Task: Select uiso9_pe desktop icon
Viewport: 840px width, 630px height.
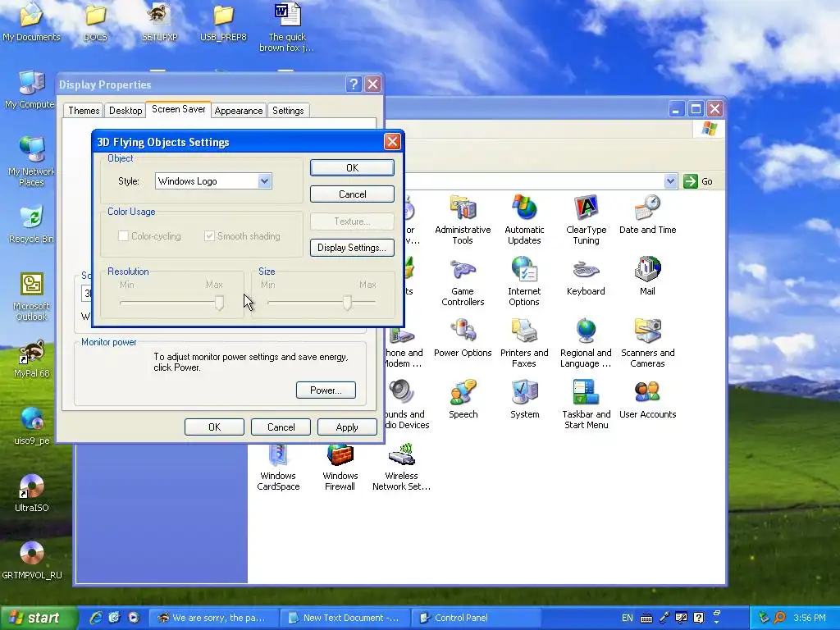Action: point(31,426)
